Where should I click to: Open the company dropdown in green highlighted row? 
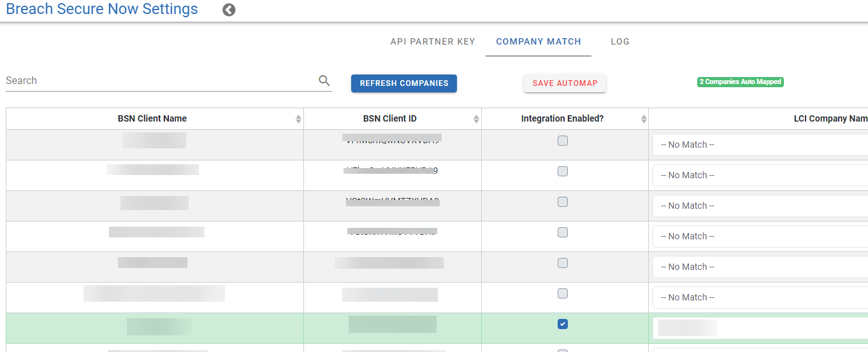760,328
